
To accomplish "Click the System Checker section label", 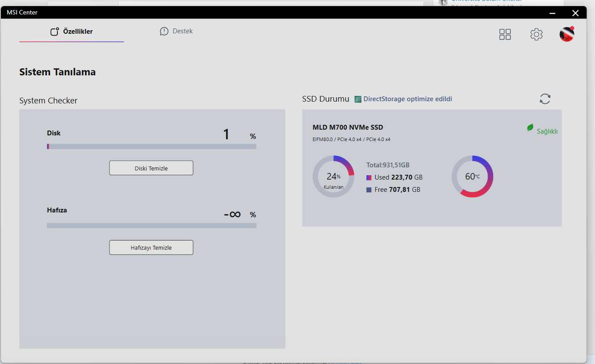I will tap(48, 101).
